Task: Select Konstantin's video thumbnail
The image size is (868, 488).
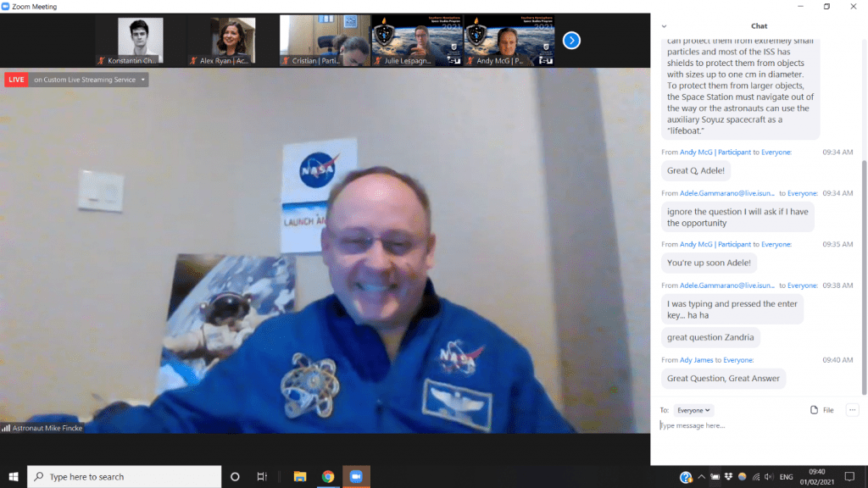Action: (141, 40)
